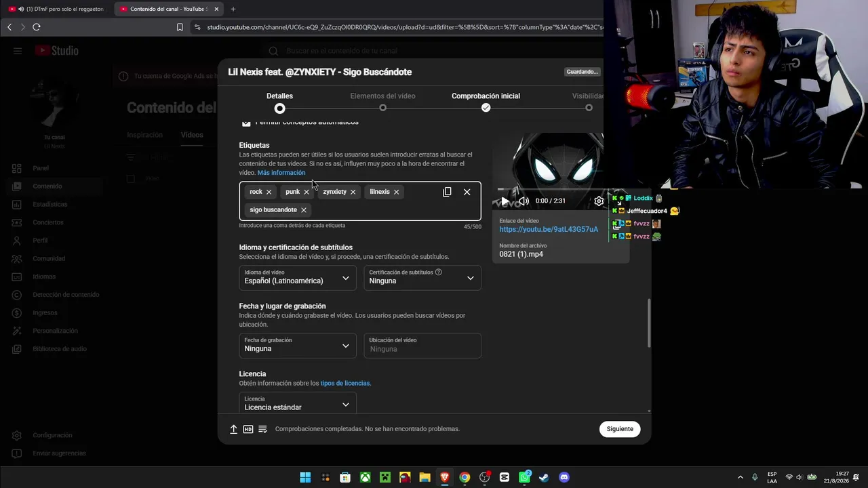Open the 'tipos de licencias' link
Screen dimensions: 868x488
point(346,384)
